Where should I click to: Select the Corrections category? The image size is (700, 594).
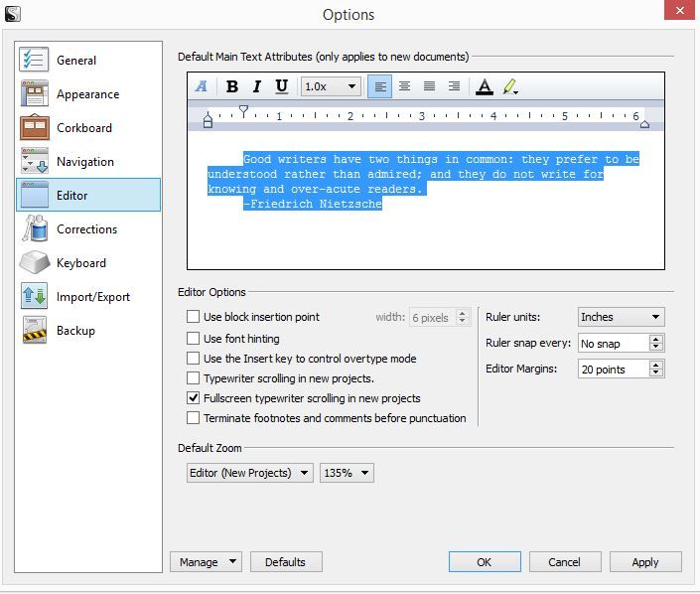pyautogui.click(x=88, y=229)
